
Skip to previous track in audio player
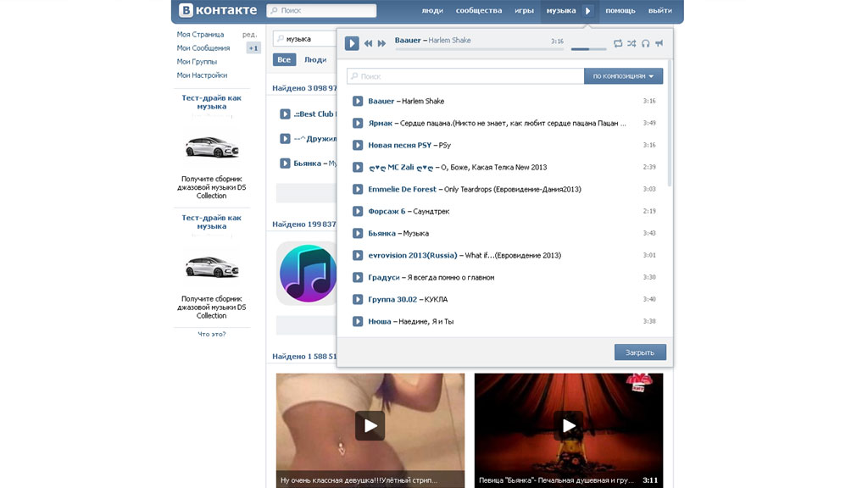(x=368, y=43)
